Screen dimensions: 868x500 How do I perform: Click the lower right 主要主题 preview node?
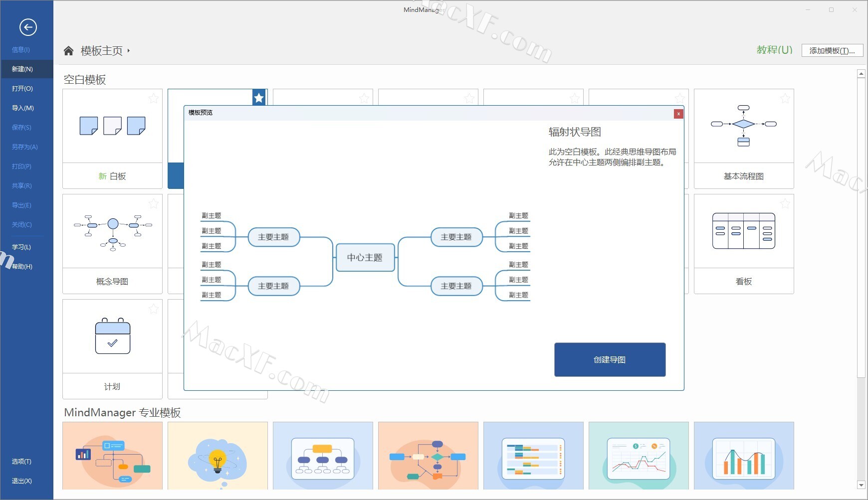[456, 286]
